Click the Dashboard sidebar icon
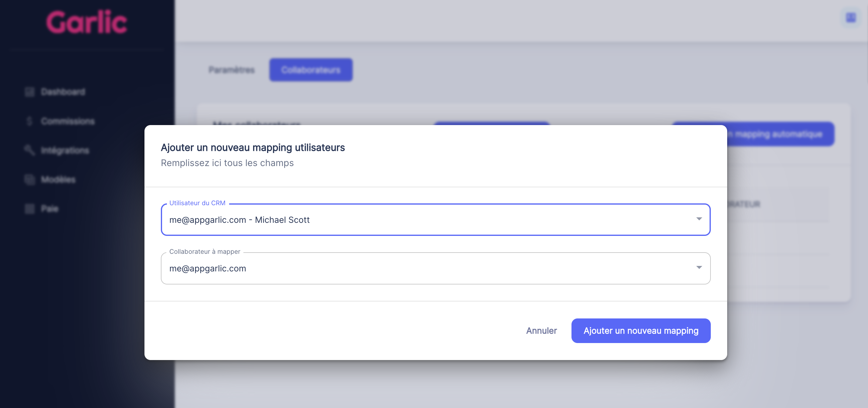868x408 pixels. tap(30, 92)
